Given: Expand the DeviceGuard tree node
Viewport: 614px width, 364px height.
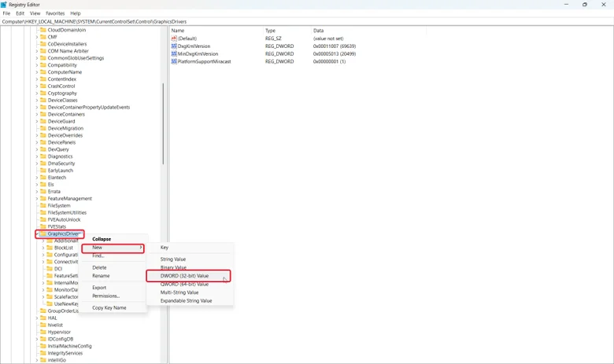Looking at the screenshot, I should [x=37, y=121].
